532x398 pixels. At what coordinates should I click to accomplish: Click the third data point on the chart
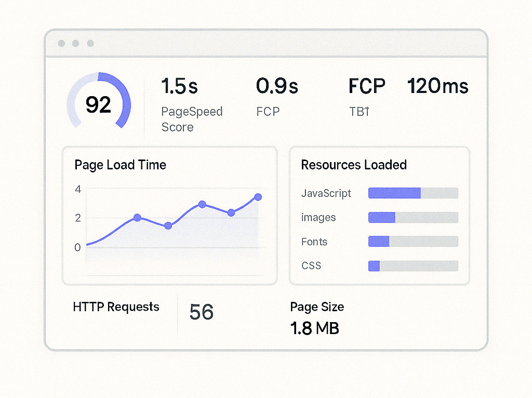pos(202,204)
